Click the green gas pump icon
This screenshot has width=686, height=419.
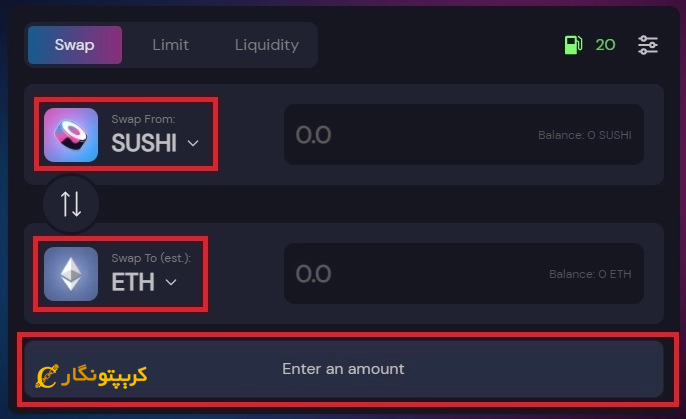click(x=573, y=45)
